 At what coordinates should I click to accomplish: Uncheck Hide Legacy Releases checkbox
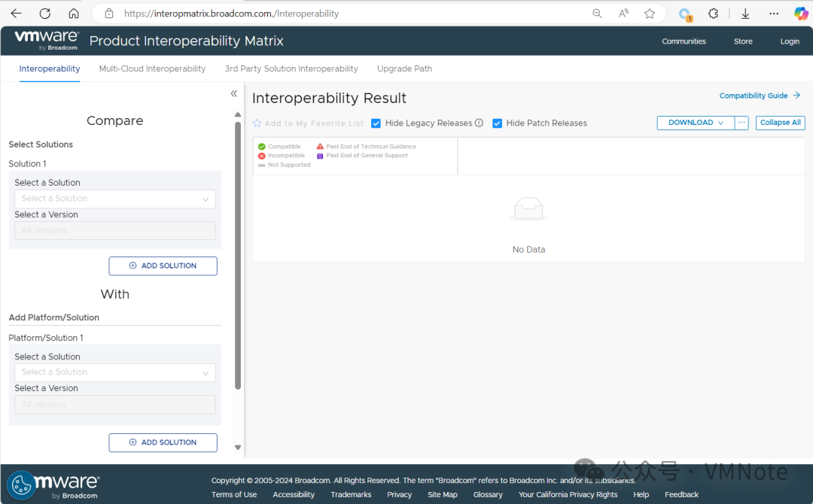pyautogui.click(x=376, y=123)
